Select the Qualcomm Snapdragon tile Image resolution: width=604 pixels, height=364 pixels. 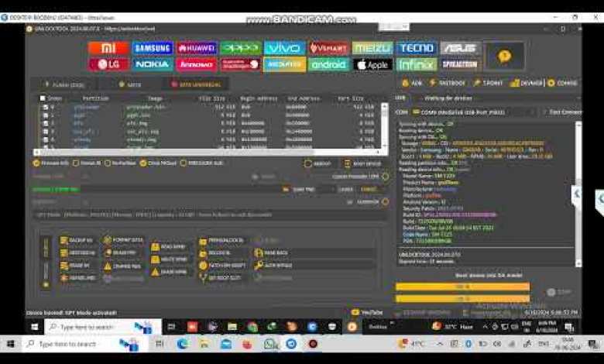241,64
